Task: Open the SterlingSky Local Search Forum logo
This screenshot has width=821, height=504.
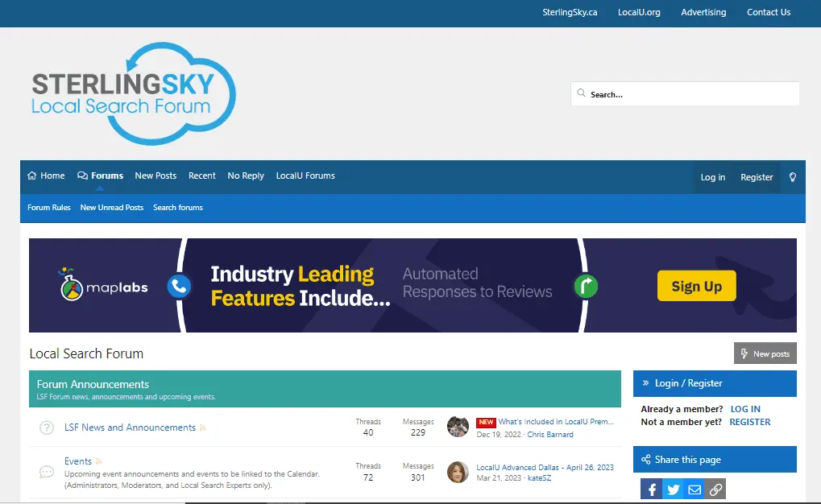Action: (x=134, y=93)
